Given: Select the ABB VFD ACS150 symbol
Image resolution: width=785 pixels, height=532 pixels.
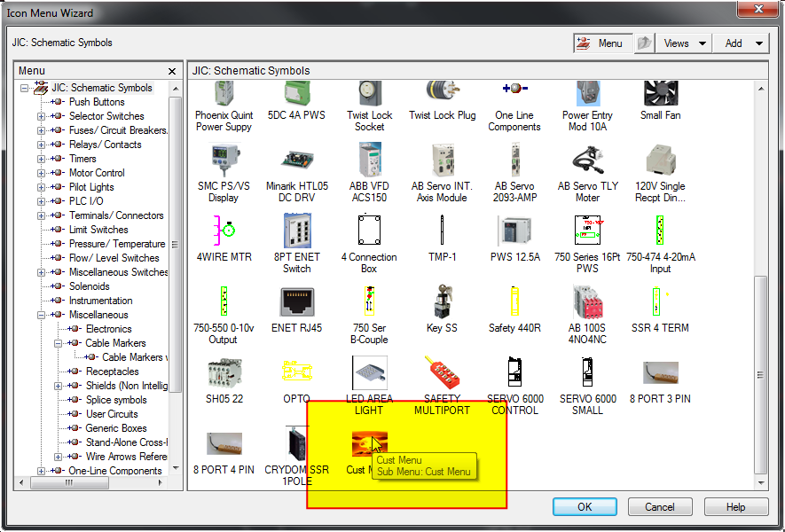Looking at the screenshot, I should [370, 160].
